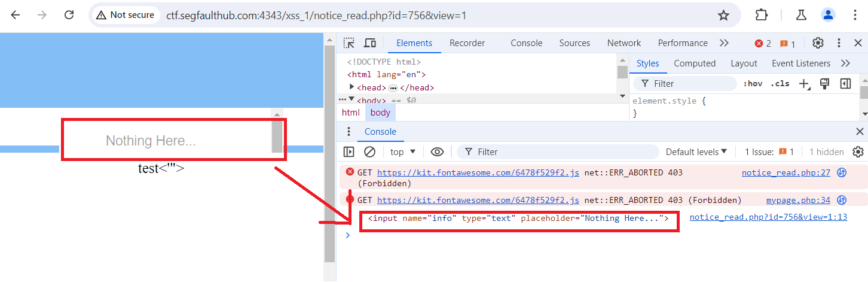Image resolution: width=868 pixels, height=282 pixels.
Task: Open the 1 issue warning counter
Action: pyautogui.click(x=787, y=44)
